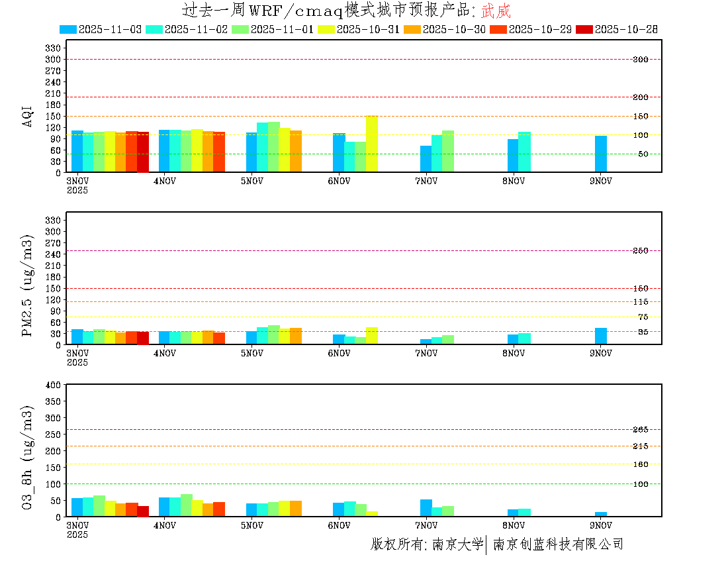
Task: Click the PM2.5 (ug/m3) axis title
Action: tap(28, 285)
